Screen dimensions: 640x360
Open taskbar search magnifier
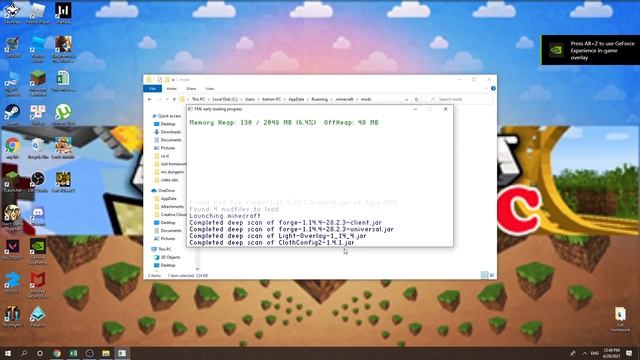click(24, 353)
